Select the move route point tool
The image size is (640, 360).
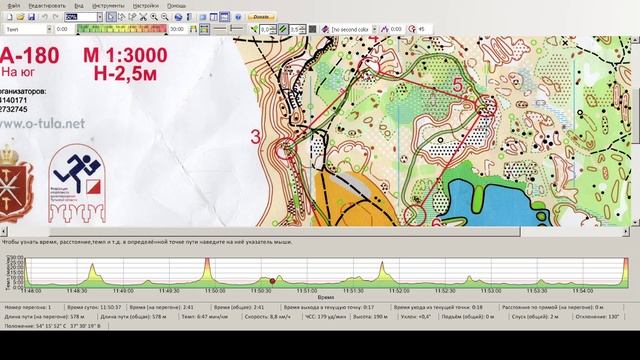[132, 17]
